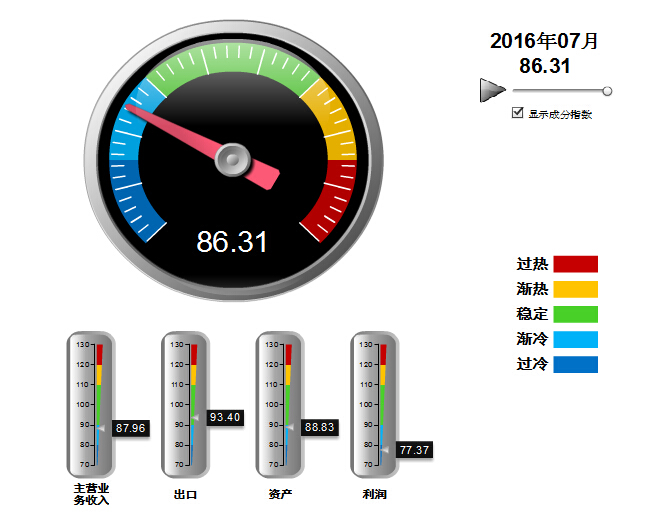
Task: Click the red 过热 legend swatch
Action: coord(575,264)
